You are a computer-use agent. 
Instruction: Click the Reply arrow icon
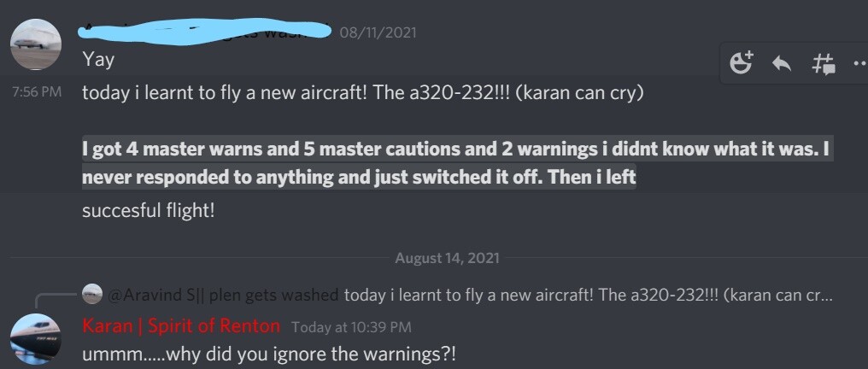(x=782, y=63)
